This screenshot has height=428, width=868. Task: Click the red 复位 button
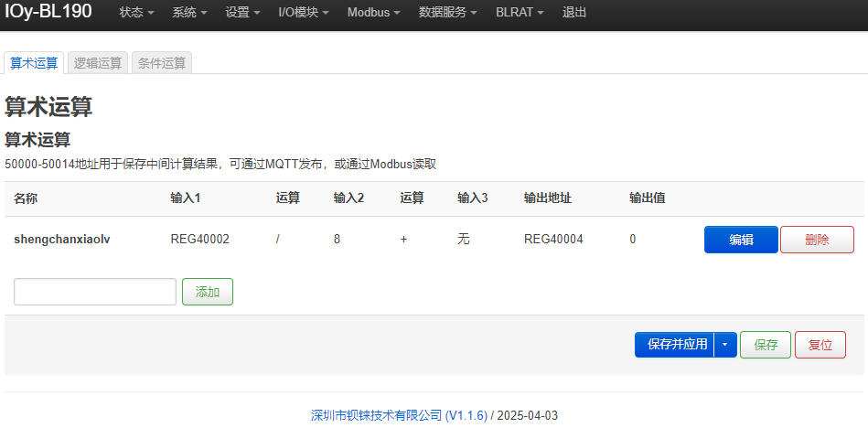(820, 345)
